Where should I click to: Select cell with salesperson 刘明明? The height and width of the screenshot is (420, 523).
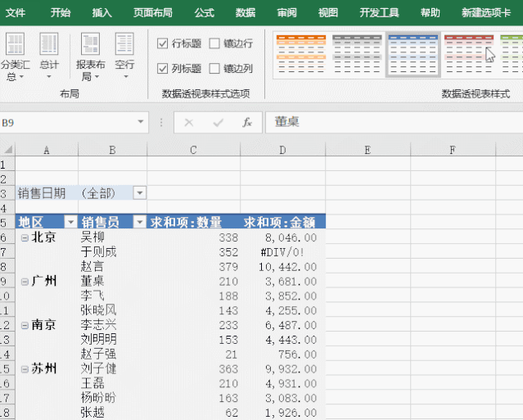[x=112, y=339]
